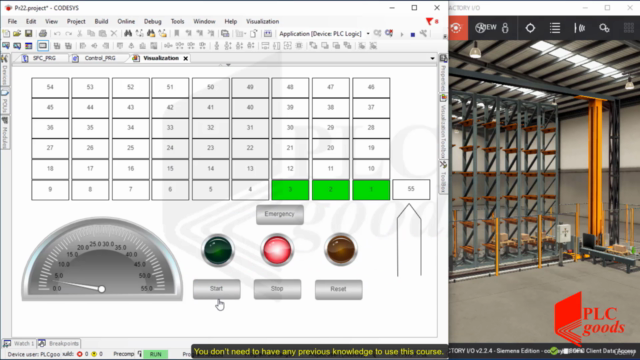Click the red lamp indicator
640x360 pixels.
[277, 250]
